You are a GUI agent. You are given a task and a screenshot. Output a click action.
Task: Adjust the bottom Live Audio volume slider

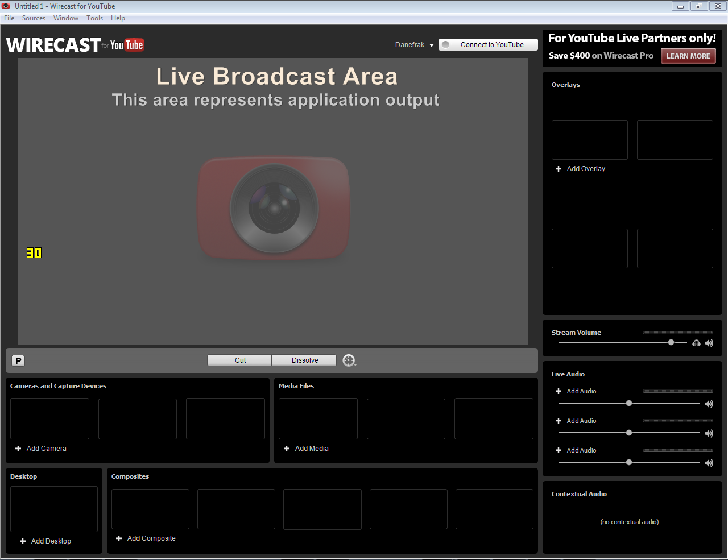pyautogui.click(x=629, y=462)
